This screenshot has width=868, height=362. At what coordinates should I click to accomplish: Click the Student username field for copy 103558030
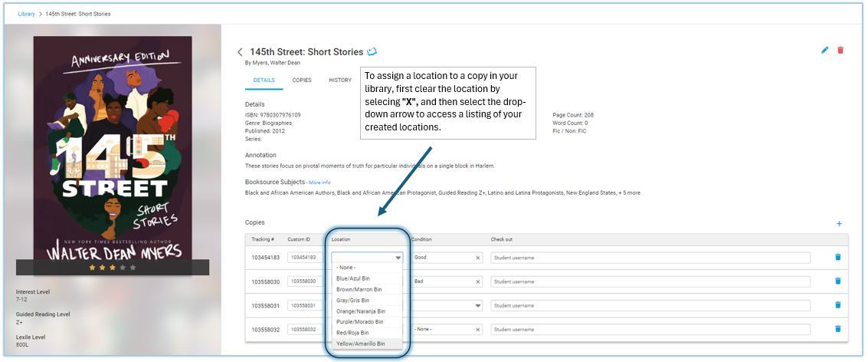click(x=650, y=281)
